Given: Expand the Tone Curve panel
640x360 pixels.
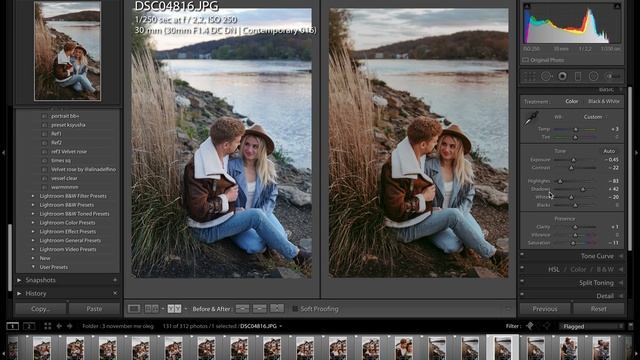Looking at the screenshot, I should click(x=621, y=256).
